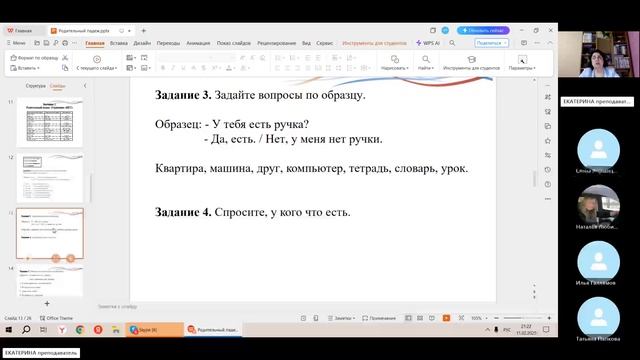Click the search magnifier beside WPS AI
This screenshot has width=640, height=360.
452,43
